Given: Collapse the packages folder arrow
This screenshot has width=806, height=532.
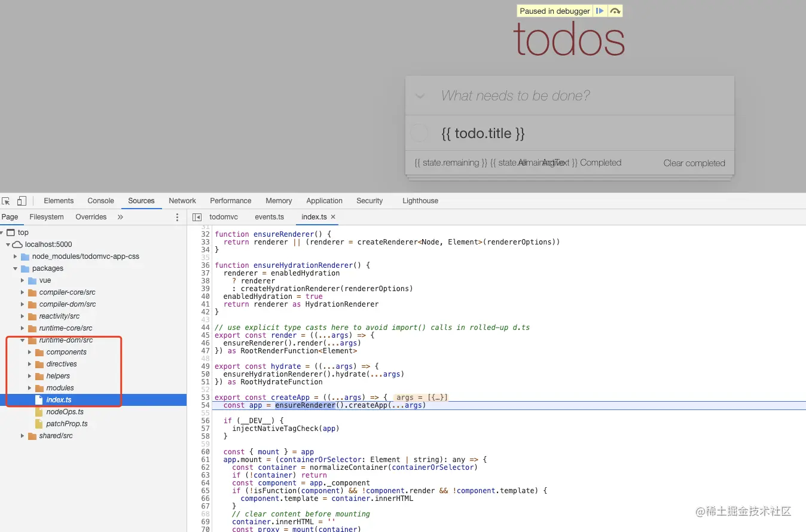Looking at the screenshot, I should (15, 268).
